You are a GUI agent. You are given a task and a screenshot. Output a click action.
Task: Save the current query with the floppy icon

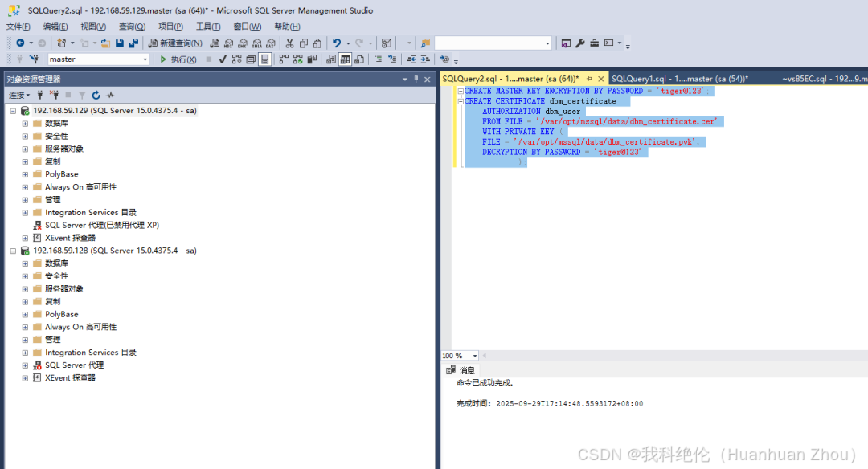(x=120, y=43)
